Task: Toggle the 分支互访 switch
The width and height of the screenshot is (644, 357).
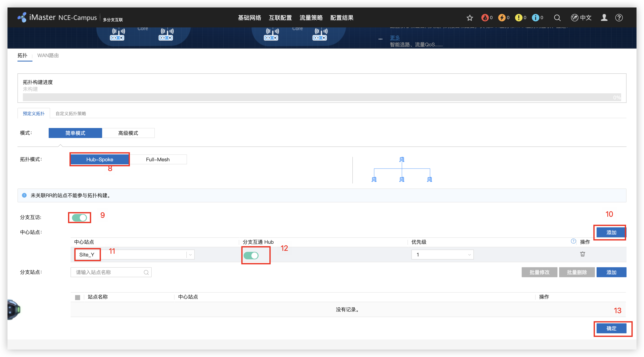Action: coord(79,218)
